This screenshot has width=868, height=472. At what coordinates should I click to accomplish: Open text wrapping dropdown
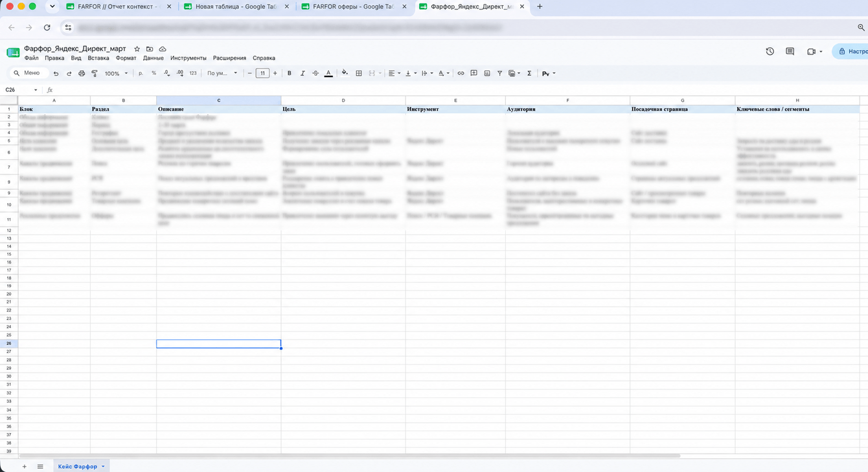[427, 73]
